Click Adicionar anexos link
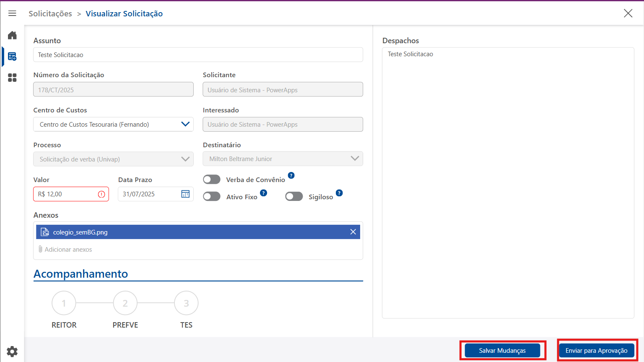 click(68, 250)
